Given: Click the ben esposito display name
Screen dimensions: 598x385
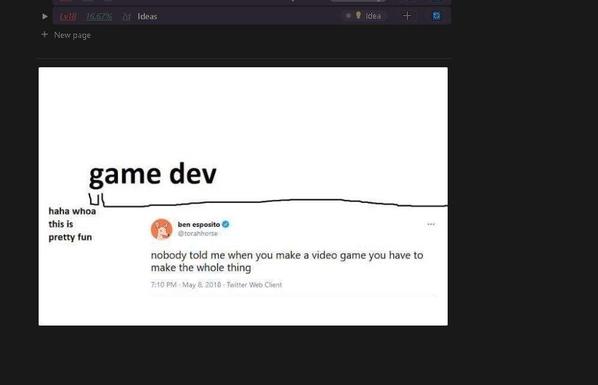Looking at the screenshot, I should pos(199,224).
